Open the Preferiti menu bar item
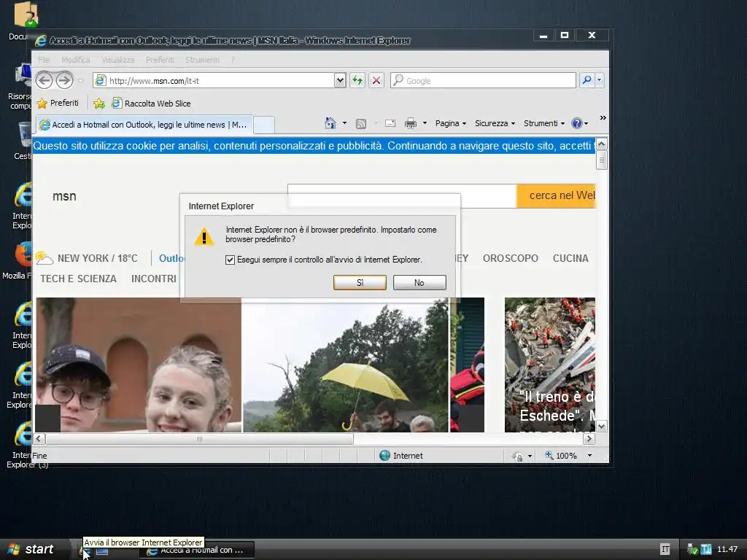Viewport: 747px width, 560px height. 160,60
